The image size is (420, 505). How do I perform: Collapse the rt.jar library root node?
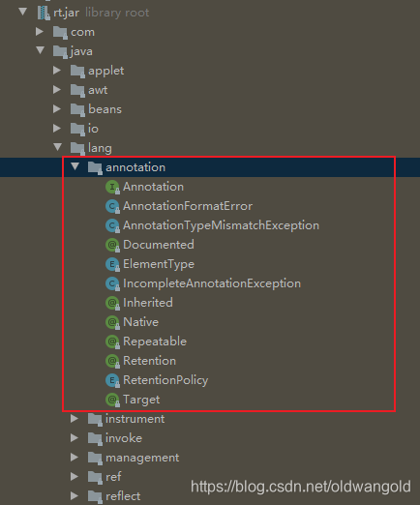coord(23,12)
